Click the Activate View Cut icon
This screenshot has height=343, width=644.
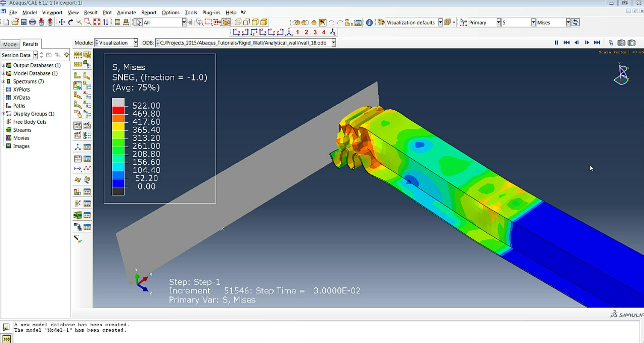[x=77, y=192]
